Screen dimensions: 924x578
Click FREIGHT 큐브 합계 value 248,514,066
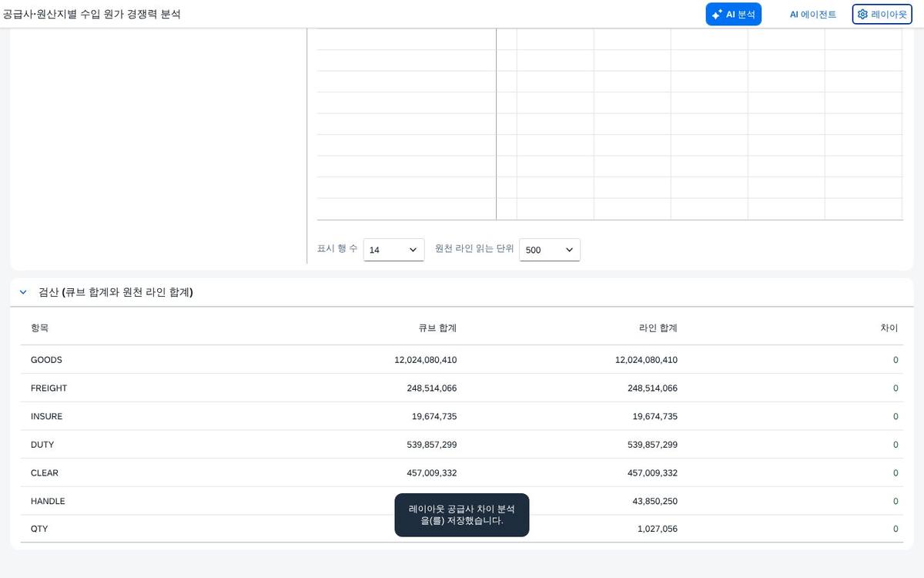431,388
